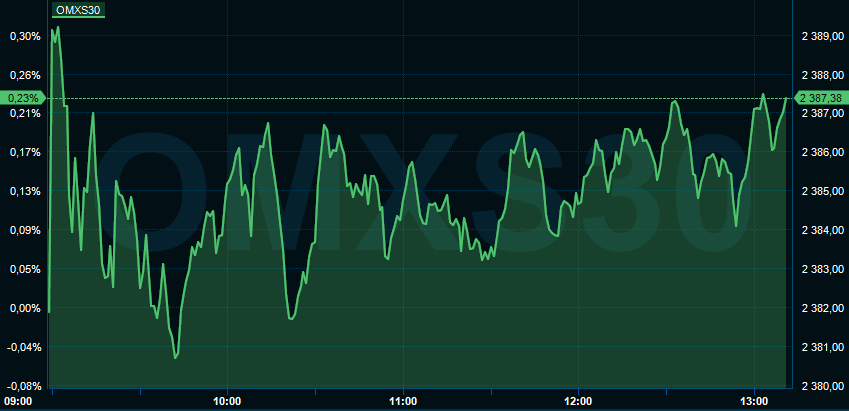The height and width of the screenshot is (411, 849).
Task: Click the OMXS30 legend label
Action: 78,9
